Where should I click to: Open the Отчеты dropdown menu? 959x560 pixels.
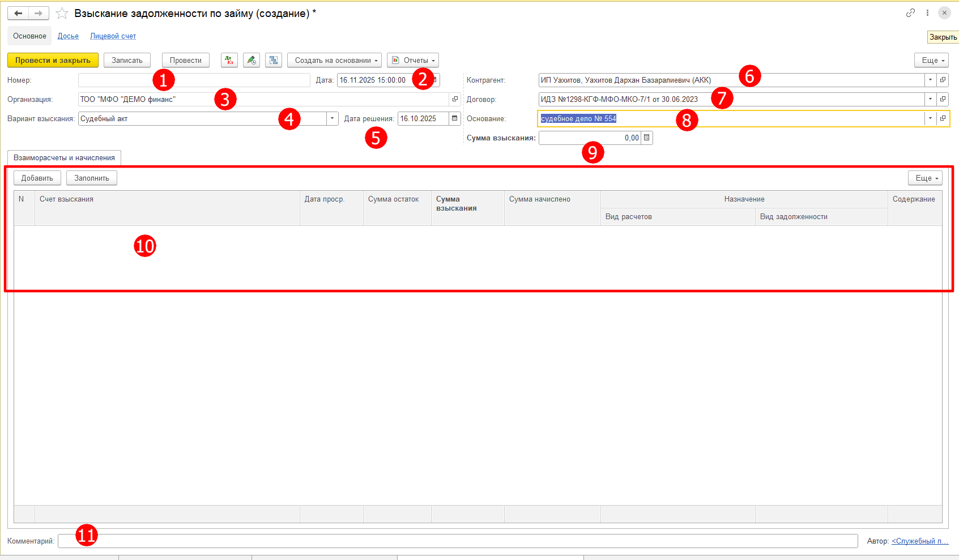(x=412, y=60)
